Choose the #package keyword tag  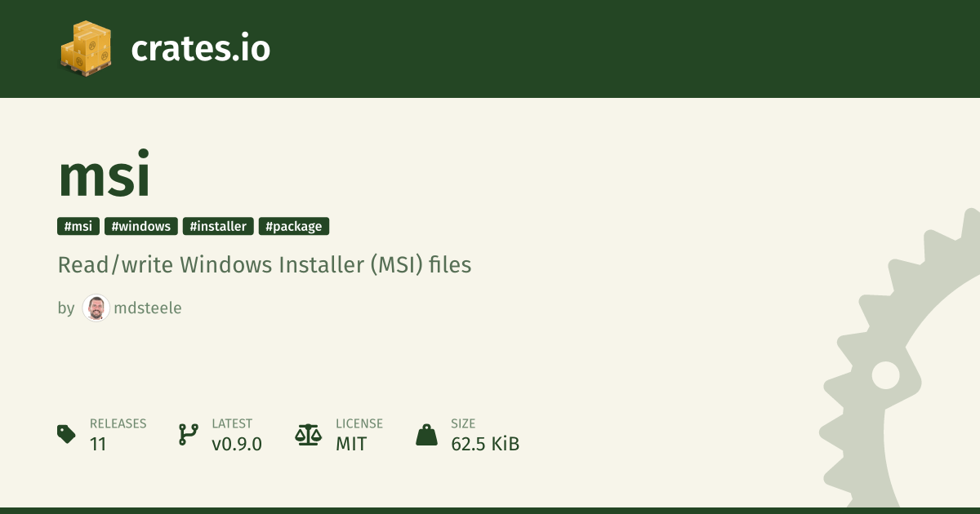[294, 226]
